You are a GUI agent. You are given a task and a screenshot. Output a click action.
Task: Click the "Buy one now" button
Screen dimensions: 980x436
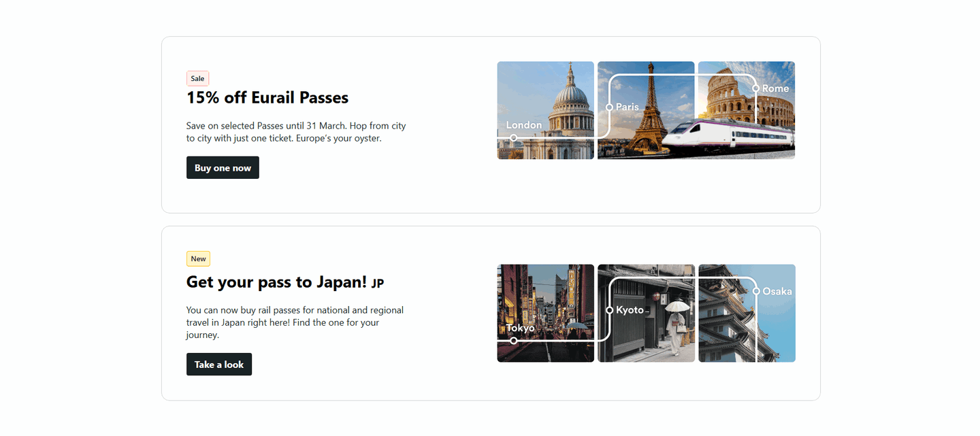223,167
